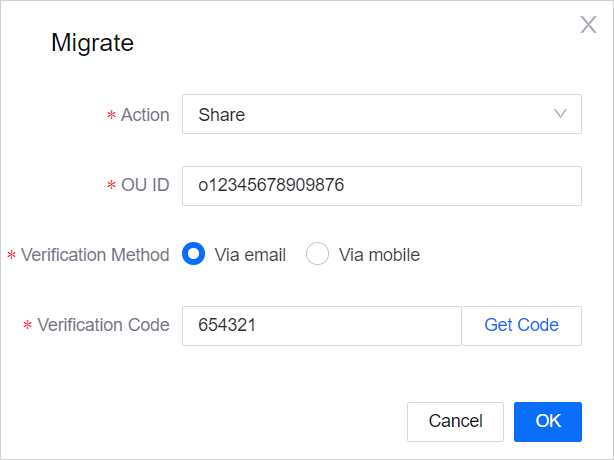Expand the Action dropdown chevron arrow

(x=560, y=114)
